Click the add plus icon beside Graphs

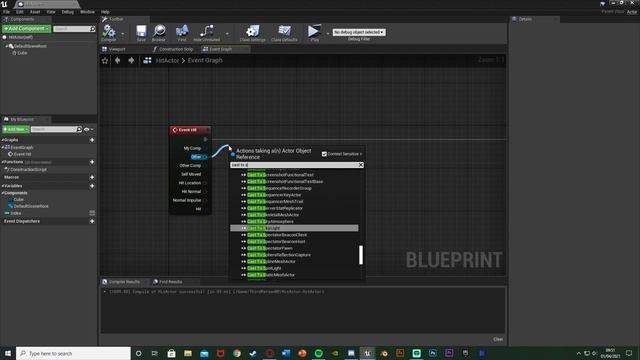[92, 140]
